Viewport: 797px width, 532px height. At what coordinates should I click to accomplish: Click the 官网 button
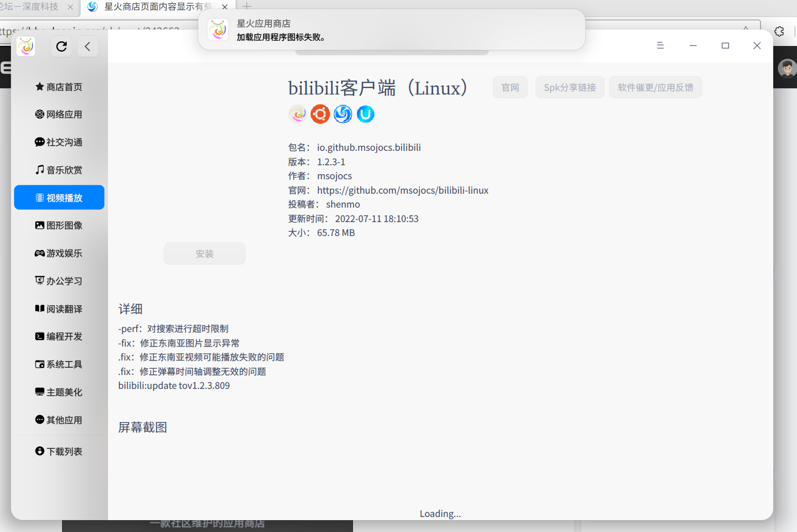[x=510, y=87]
